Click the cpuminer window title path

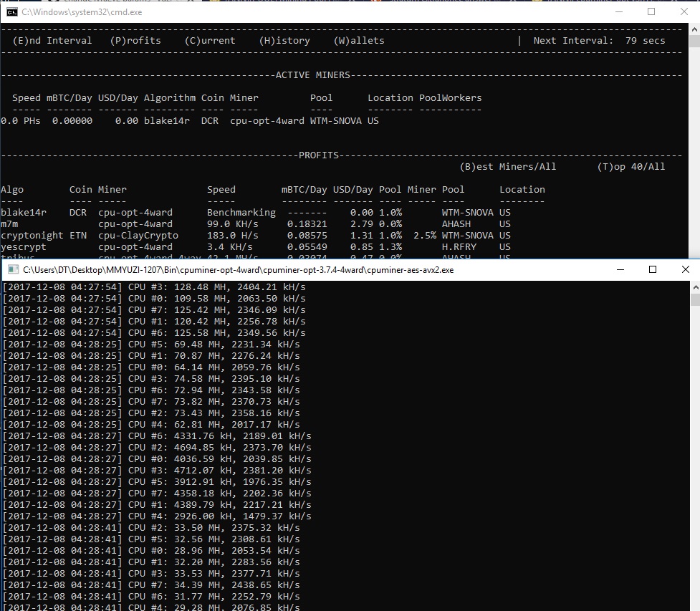click(x=239, y=270)
